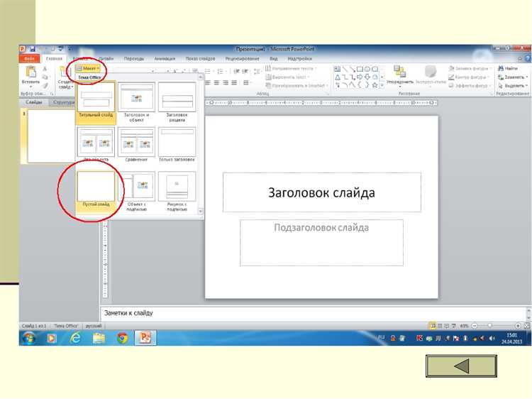Viewport: 532px width, 399px height.
Task: Open Google Chrome from the taskbar
Action: (x=123, y=338)
